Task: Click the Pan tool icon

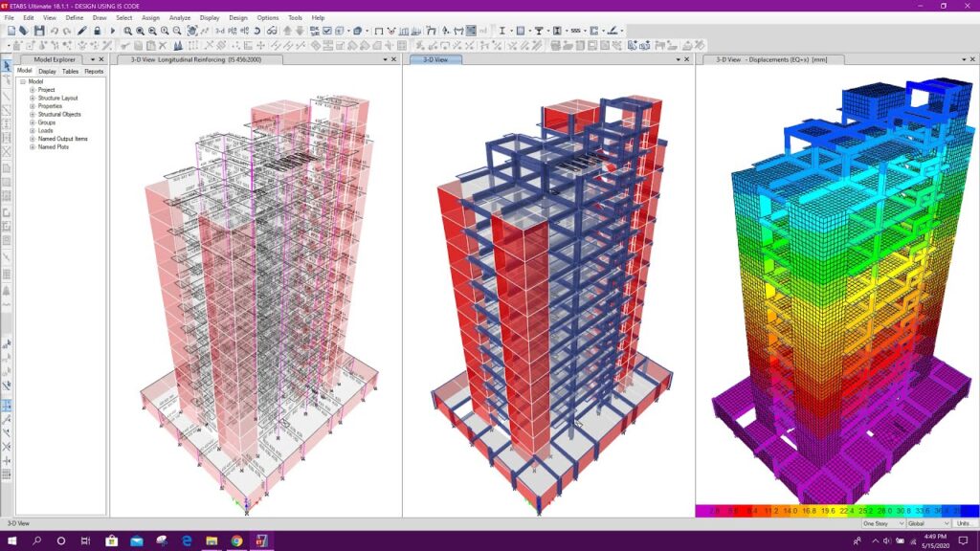Action: [191, 30]
